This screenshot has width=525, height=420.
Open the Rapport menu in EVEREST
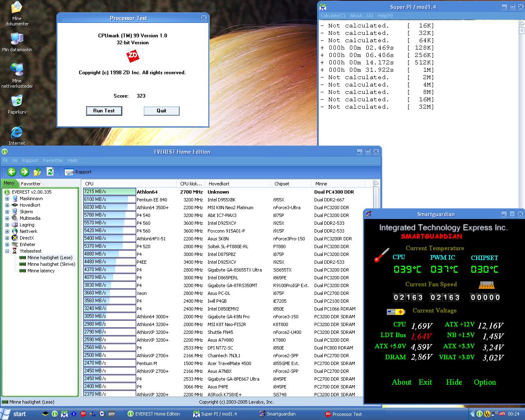[x=30, y=160]
